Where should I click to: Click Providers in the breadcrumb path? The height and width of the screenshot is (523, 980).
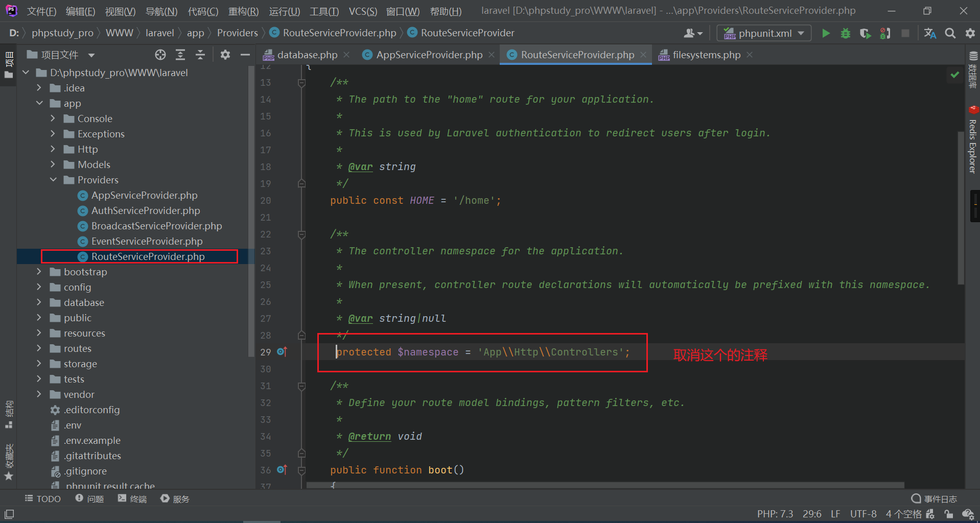[237, 33]
